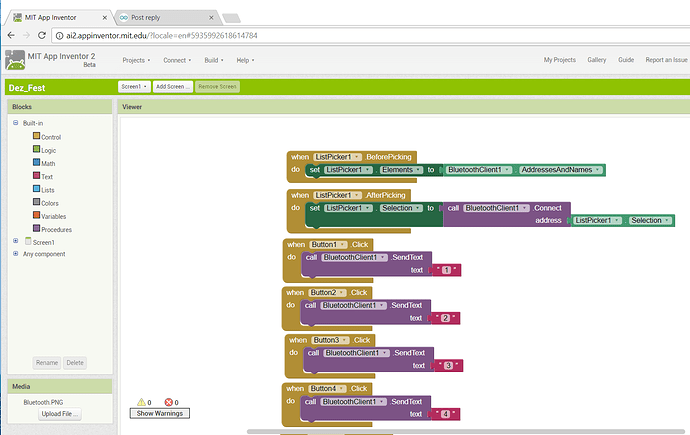Click the text string block containing 1

446,270
